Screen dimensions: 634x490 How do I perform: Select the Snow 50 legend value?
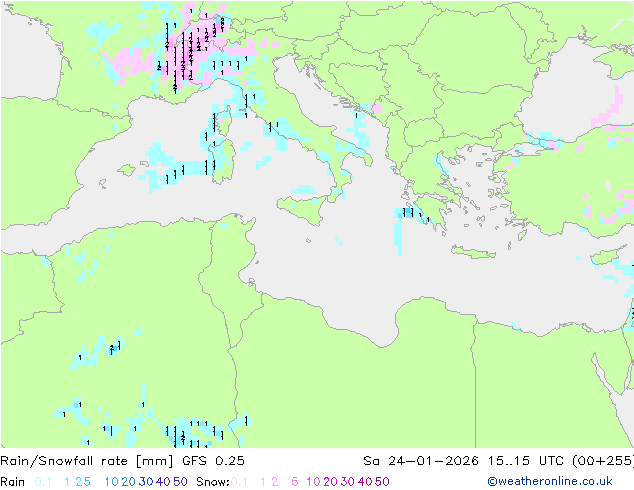click(x=382, y=482)
